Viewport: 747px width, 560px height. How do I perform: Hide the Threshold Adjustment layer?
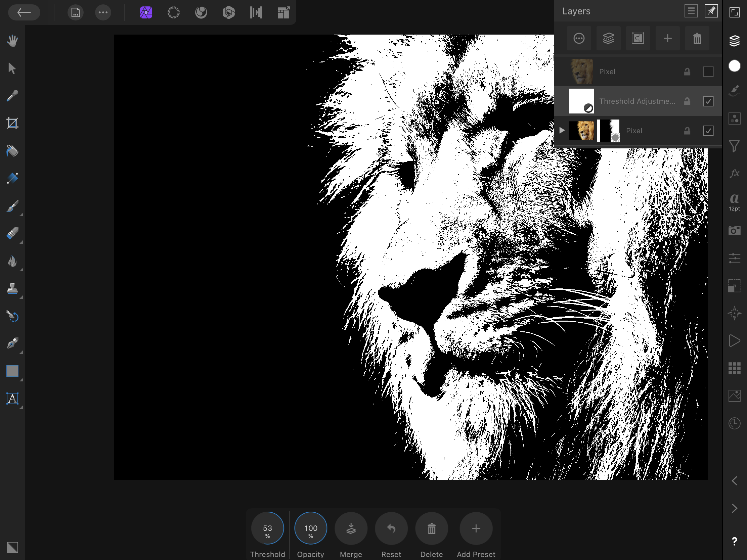(x=708, y=101)
